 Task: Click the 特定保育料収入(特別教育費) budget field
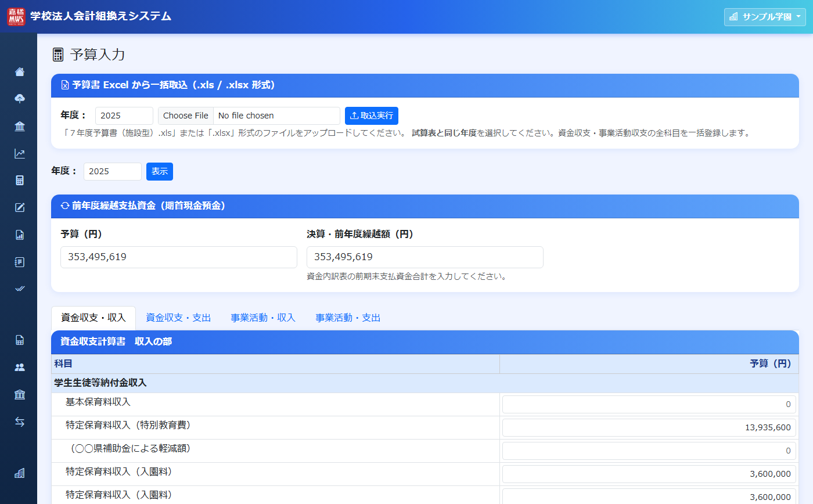click(649, 428)
